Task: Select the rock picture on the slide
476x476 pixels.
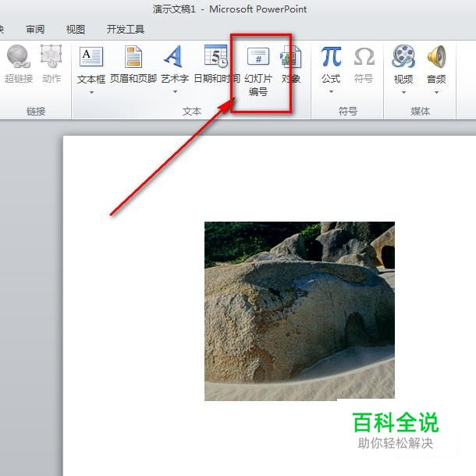Action: click(x=300, y=311)
